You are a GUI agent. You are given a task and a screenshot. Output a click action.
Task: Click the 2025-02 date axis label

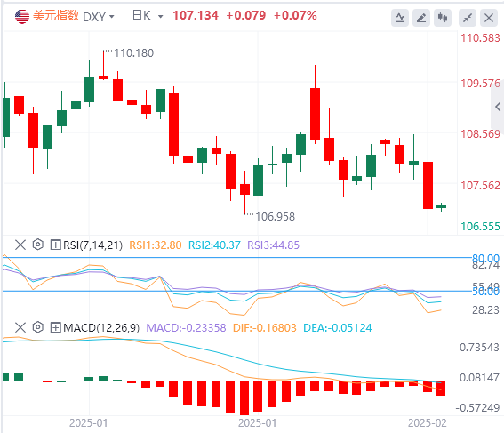pyautogui.click(x=428, y=423)
